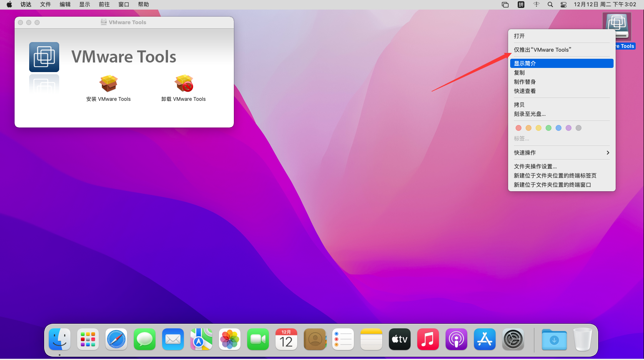The height and width of the screenshot is (360, 644).
Task: Select 复制 in the context menu
Action: [x=562, y=73]
